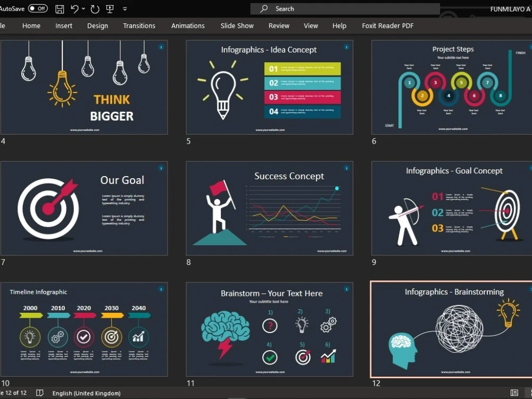The width and height of the screenshot is (532, 399).
Task: Select Infographics - Brainstorming slide 12 thumbnail
Action: click(452, 329)
